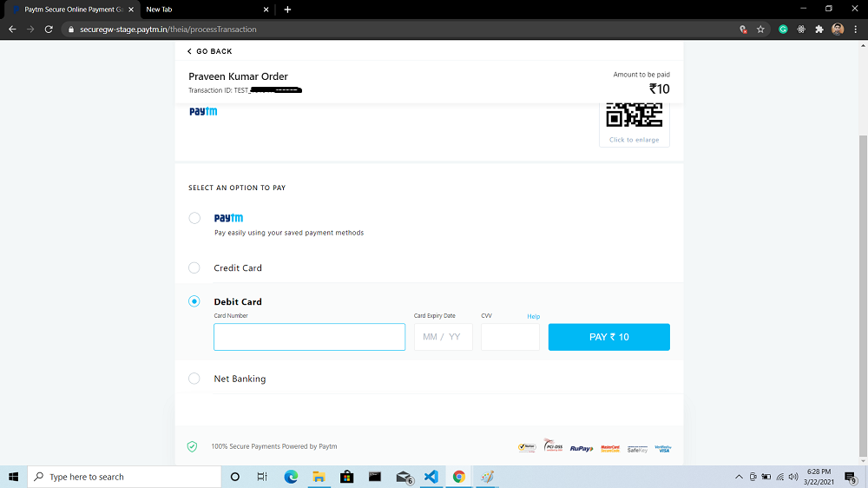Open CVV Help link

[x=534, y=316]
